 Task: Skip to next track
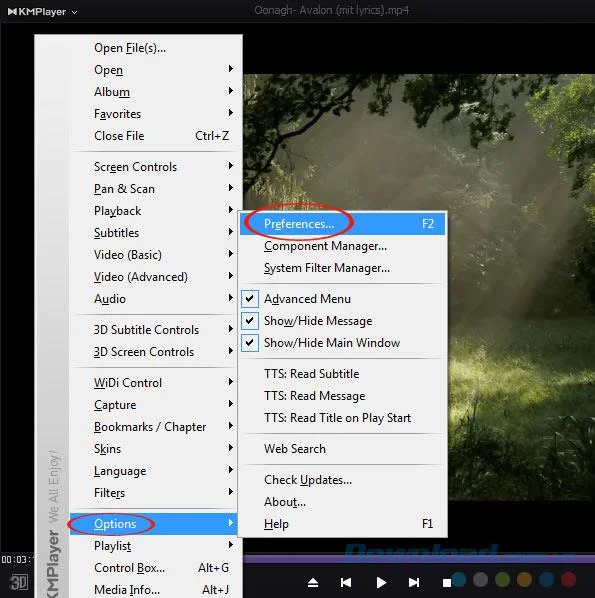click(x=414, y=582)
